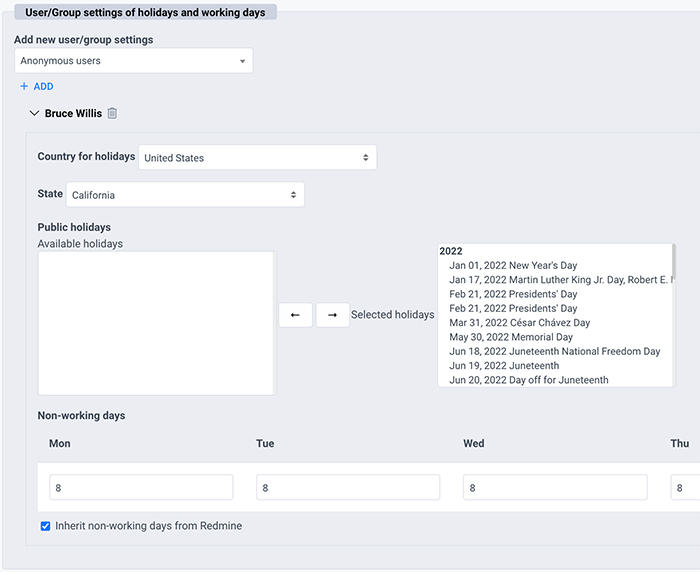Select Jan 17, 2022 Martin Luther King holiday
Screen dimensions: 700x572
pyautogui.click(x=560, y=280)
